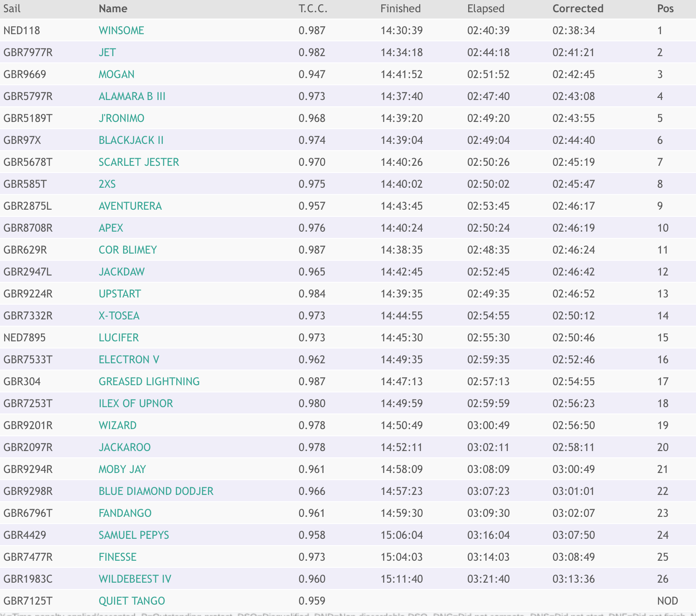This screenshot has width=696, height=616.
Task: Open the WINSOME boat link
Action: [x=121, y=30]
